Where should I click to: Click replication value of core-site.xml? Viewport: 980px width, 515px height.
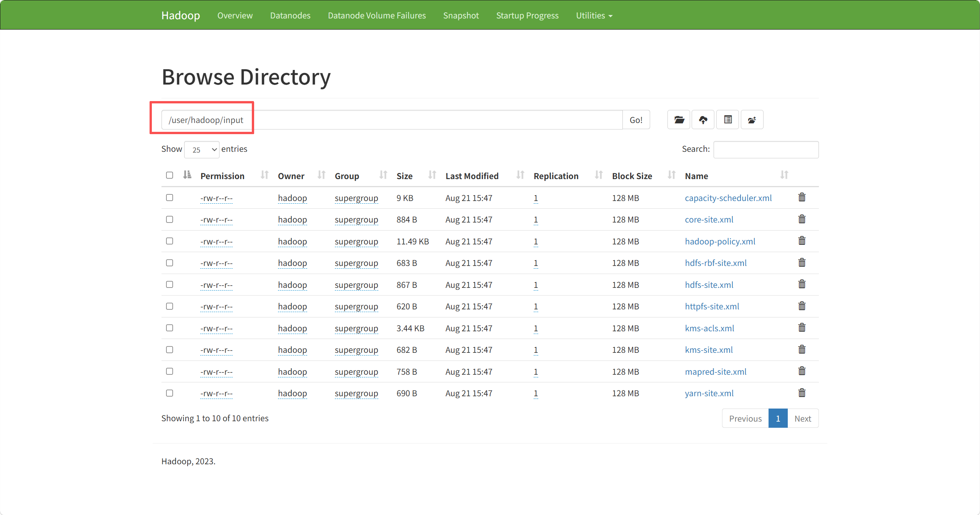536,219
